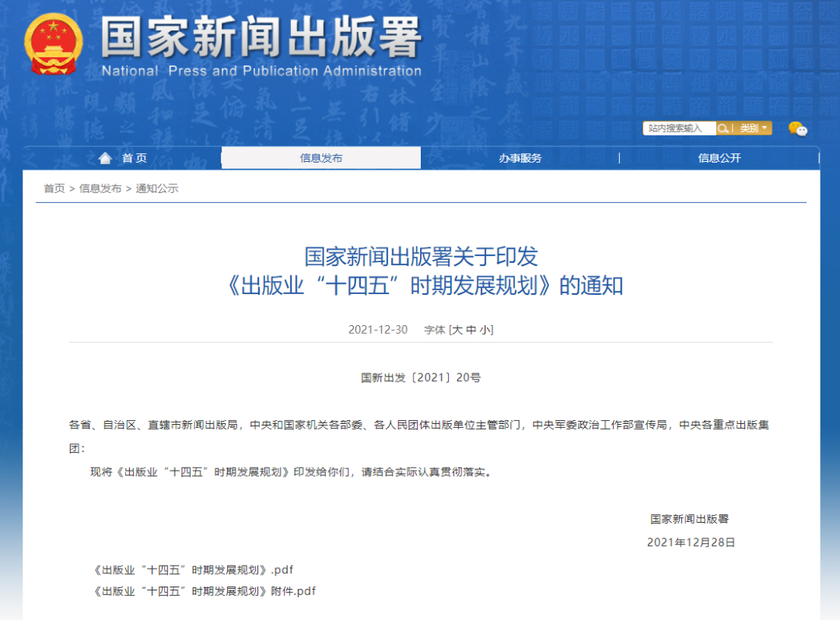Switch to the 信息公开 navigation tab

[719, 159]
